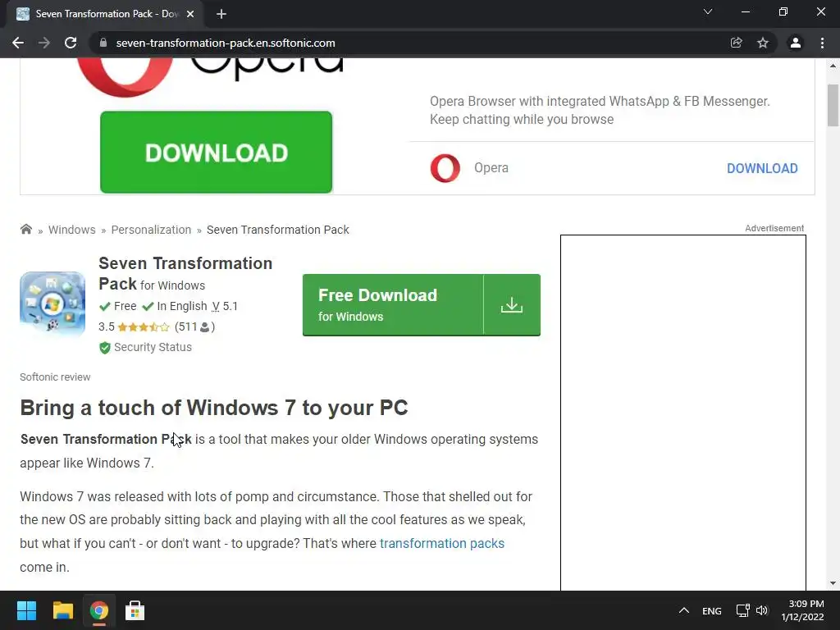The height and width of the screenshot is (630, 840).
Task: Bookmark this page with the star
Action: coord(763,43)
